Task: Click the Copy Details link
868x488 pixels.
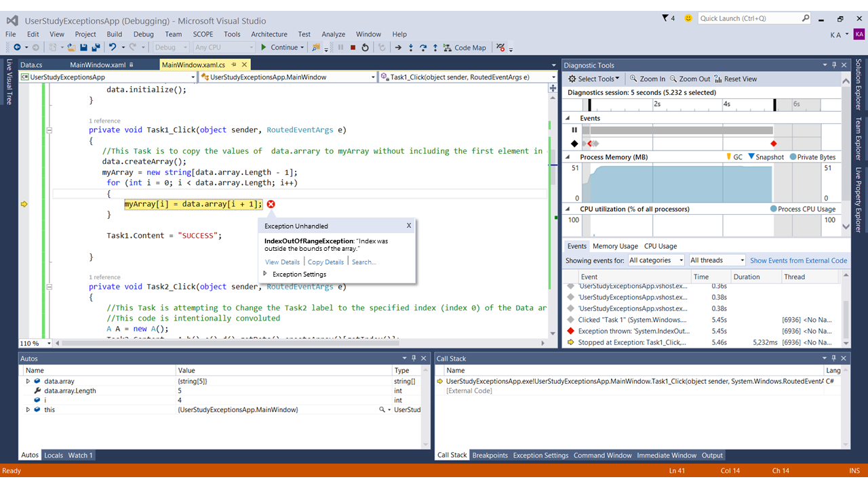Action: point(325,262)
